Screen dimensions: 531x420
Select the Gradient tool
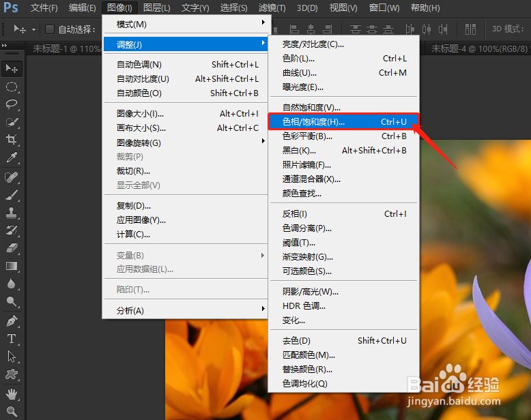tap(12, 266)
